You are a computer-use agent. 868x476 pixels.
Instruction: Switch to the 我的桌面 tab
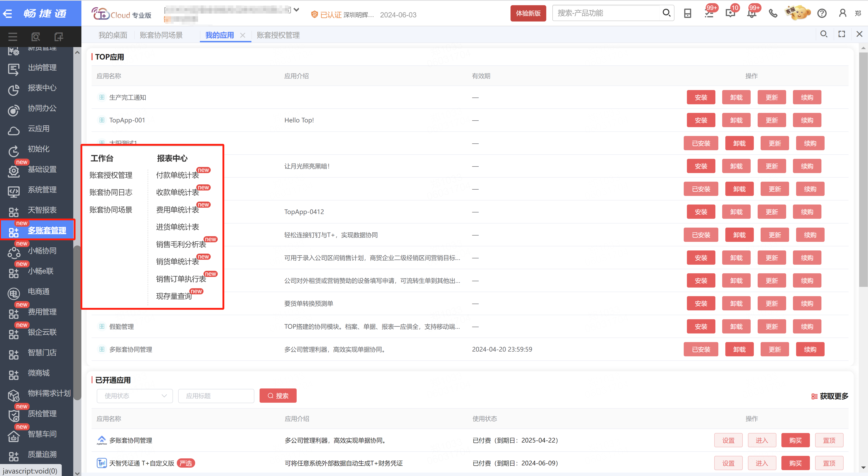[x=113, y=35]
